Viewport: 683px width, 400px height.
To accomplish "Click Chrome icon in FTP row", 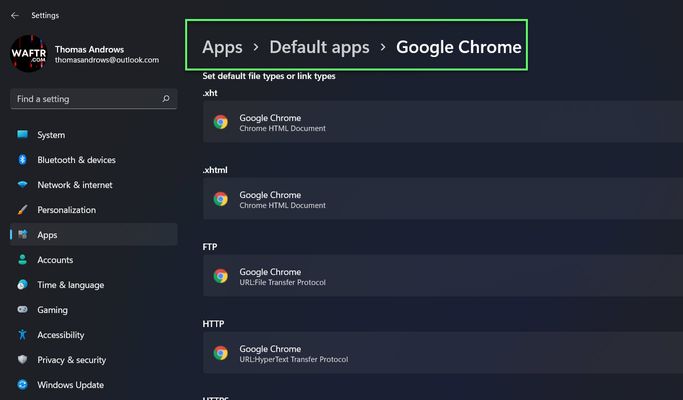I will (220, 276).
